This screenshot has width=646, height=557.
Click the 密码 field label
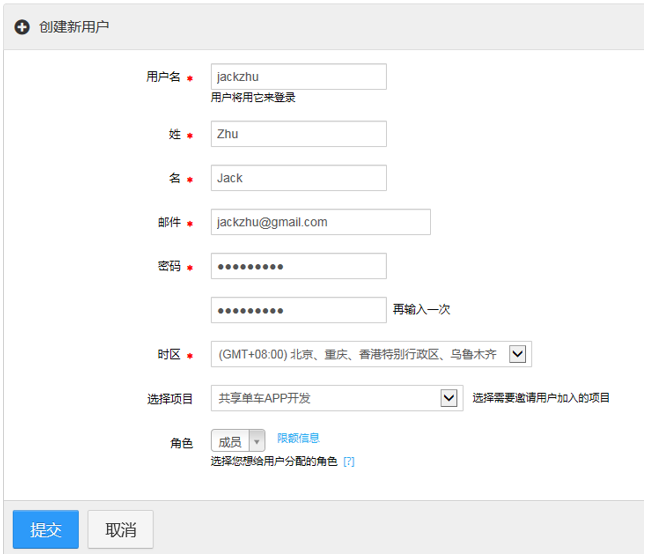[x=169, y=266]
